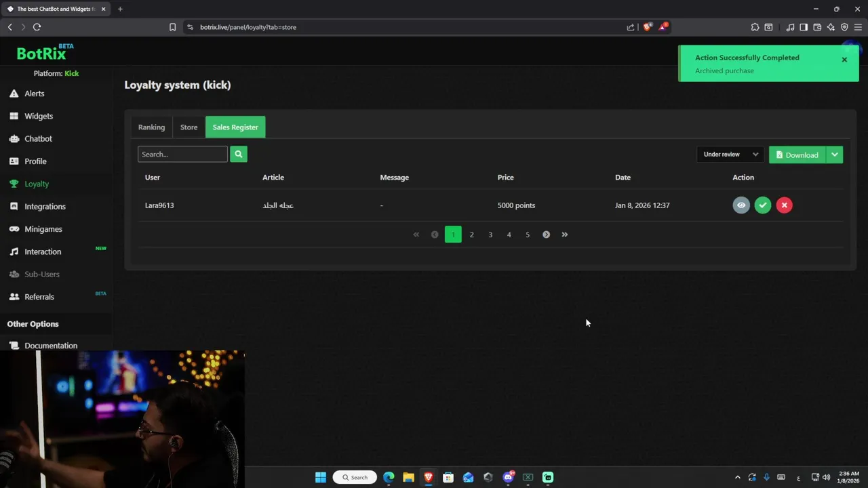
Task: Dismiss the Action Successfully Completed notification
Action: click(x=844, y=60)
